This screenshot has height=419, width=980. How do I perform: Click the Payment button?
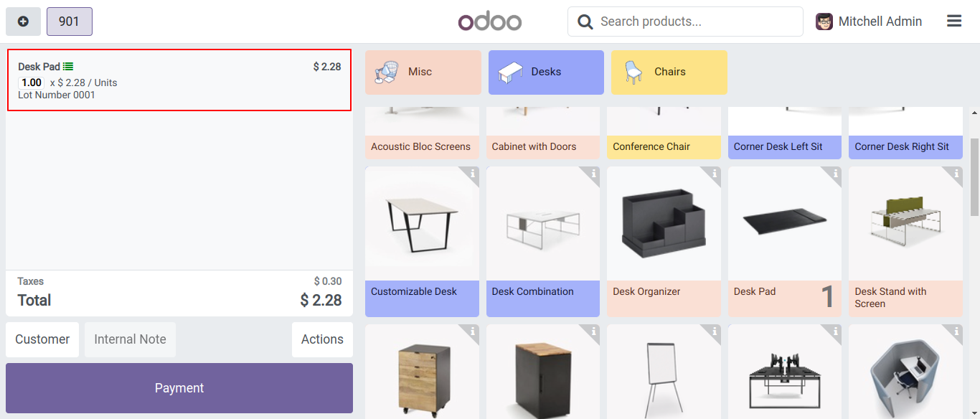tap(179, 388)
